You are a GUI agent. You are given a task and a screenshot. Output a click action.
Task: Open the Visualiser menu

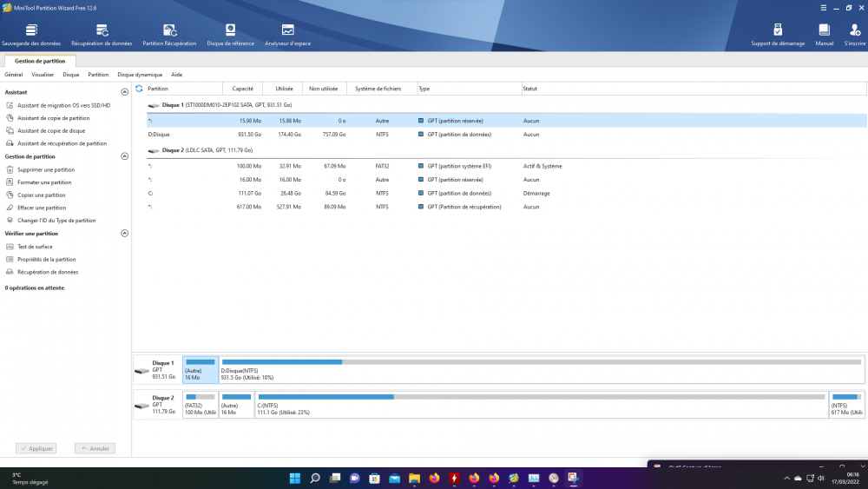tap(43, 75)
